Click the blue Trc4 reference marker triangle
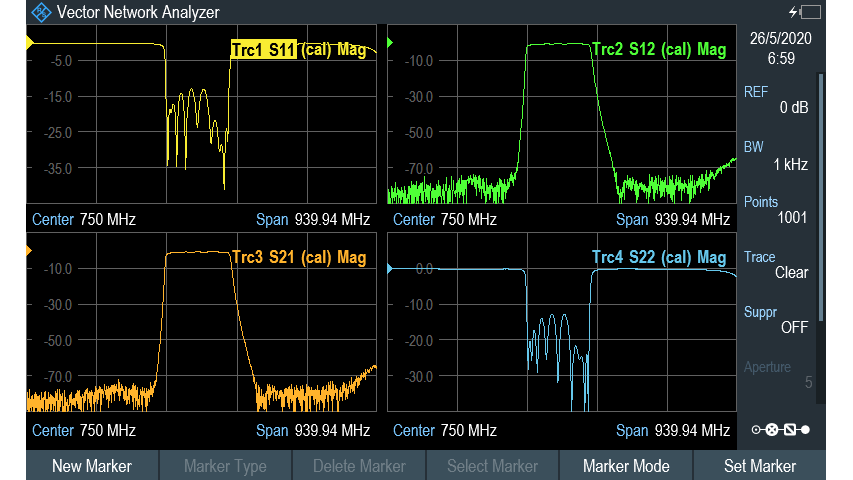 pyautogui.click(x=390, y=268)
